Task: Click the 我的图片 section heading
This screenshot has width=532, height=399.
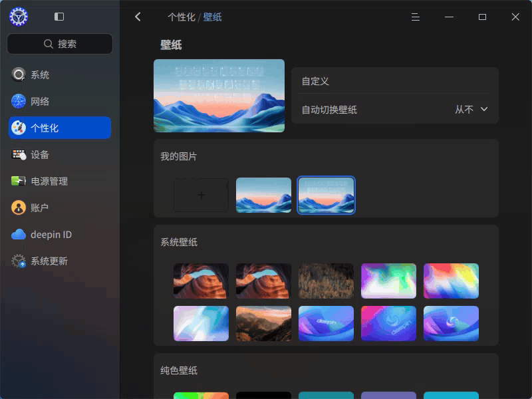Action: [178, 156]
